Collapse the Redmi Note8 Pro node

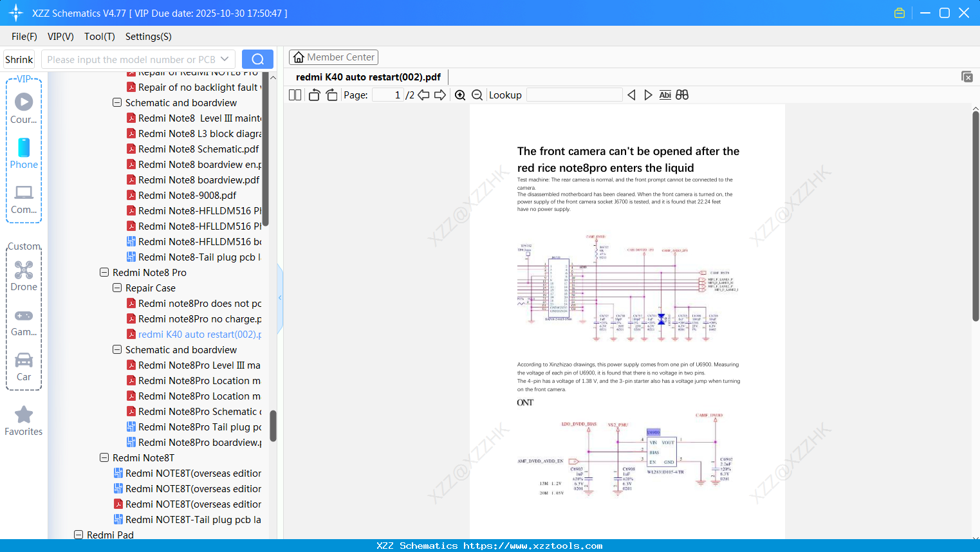point(104,273)
